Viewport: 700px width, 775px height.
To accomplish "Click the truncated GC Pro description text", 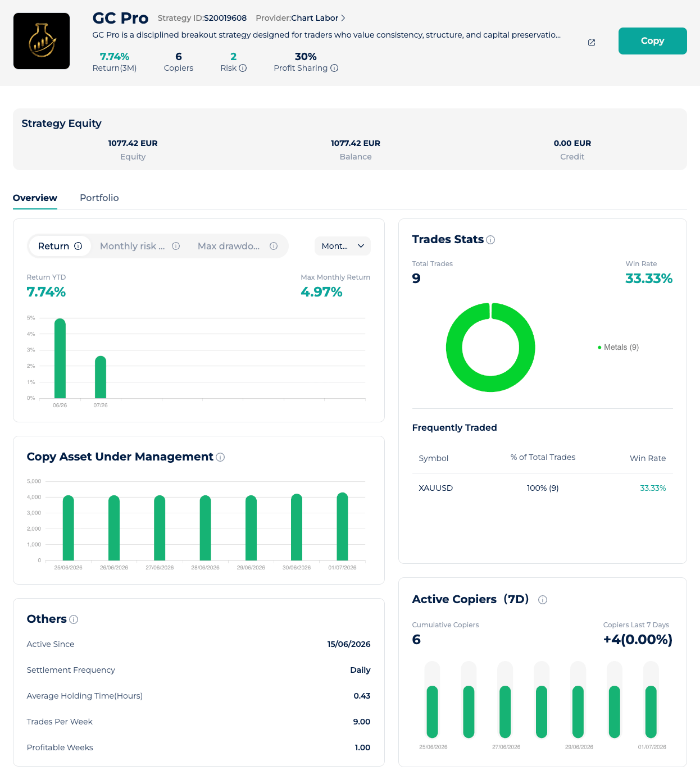I will (x=326, y=35).
